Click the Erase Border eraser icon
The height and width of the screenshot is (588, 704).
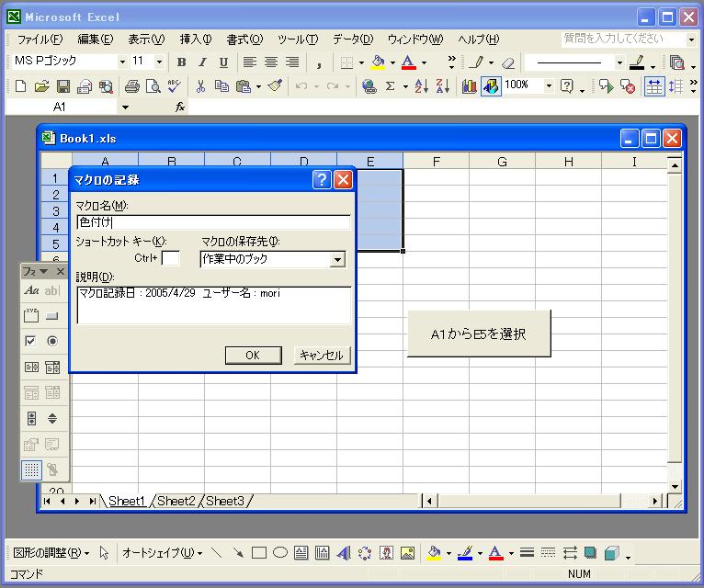pos(508,62)
